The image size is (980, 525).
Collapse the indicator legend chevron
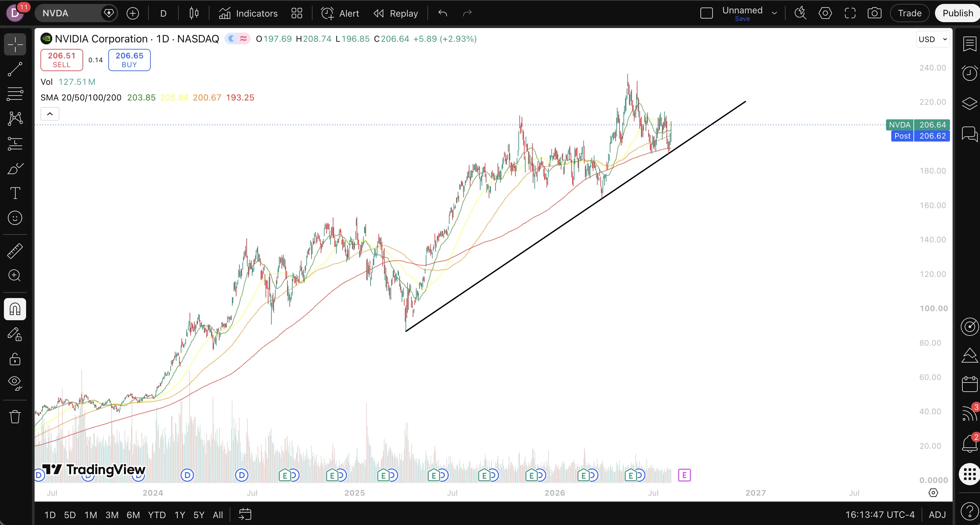(50, 114)
